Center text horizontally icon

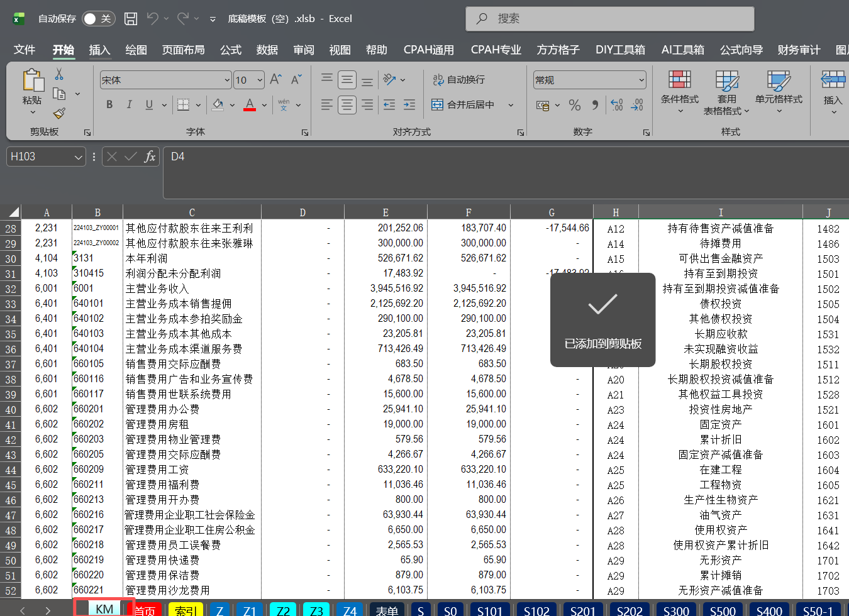click(x=347, y=104)
